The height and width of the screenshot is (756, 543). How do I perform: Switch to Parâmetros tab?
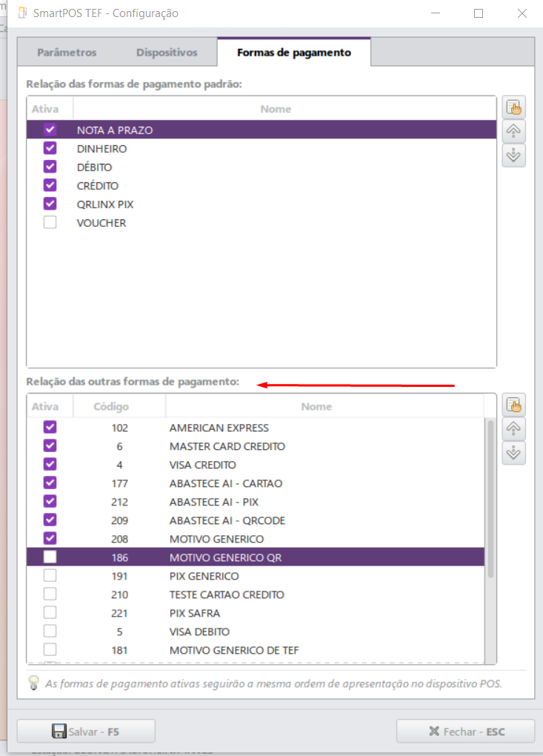[67, 52]
